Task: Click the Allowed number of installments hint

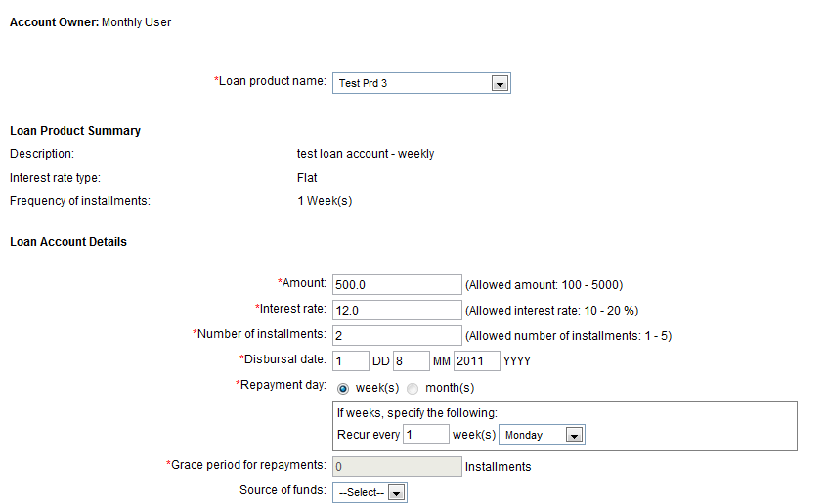Action: pos(568,336)
